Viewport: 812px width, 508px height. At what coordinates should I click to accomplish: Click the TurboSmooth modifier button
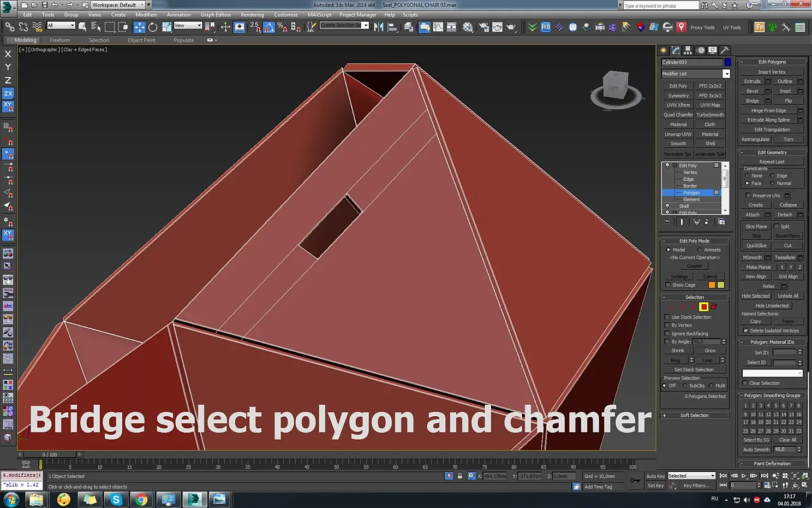[x=710, y=115]
